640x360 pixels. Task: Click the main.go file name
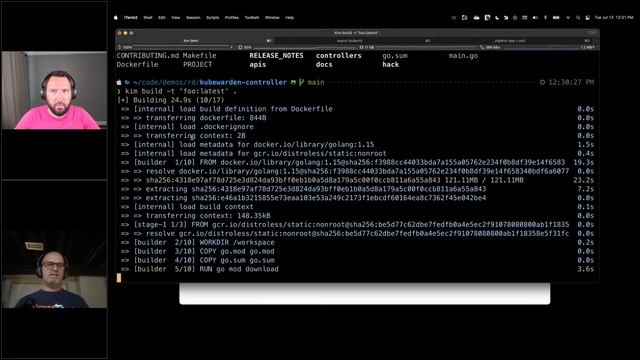(x=463, y=56)
